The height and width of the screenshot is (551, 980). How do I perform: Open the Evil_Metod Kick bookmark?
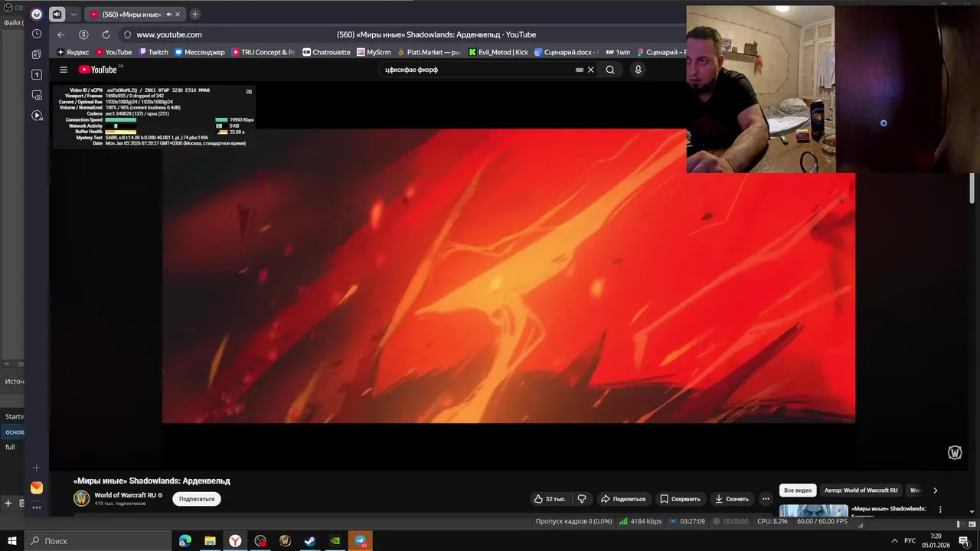click(498, 52)
